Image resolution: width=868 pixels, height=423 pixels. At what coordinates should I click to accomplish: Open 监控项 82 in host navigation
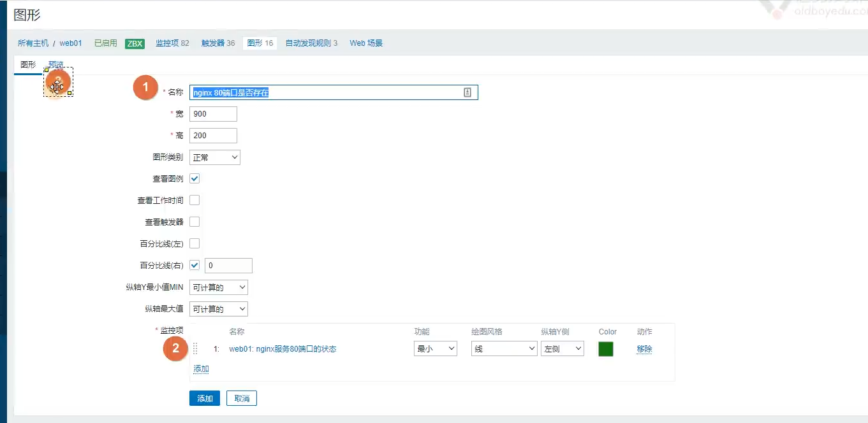point(172,43)
